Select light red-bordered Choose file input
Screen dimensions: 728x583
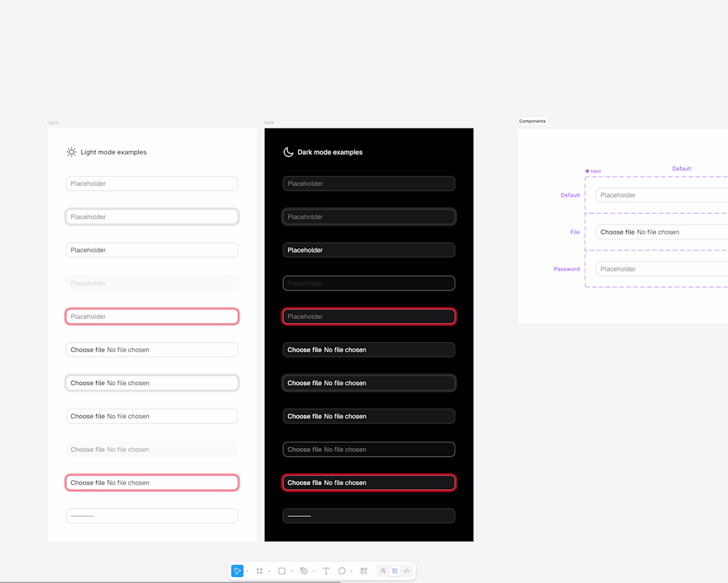[152, 482]
